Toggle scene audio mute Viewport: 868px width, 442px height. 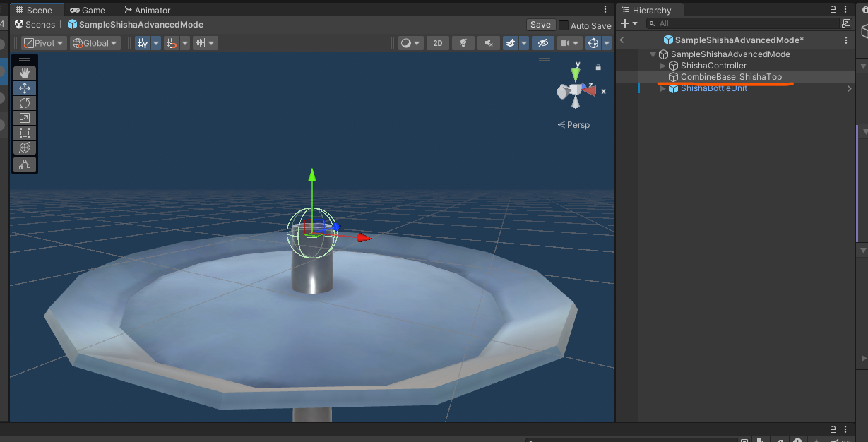coord(488,43)
